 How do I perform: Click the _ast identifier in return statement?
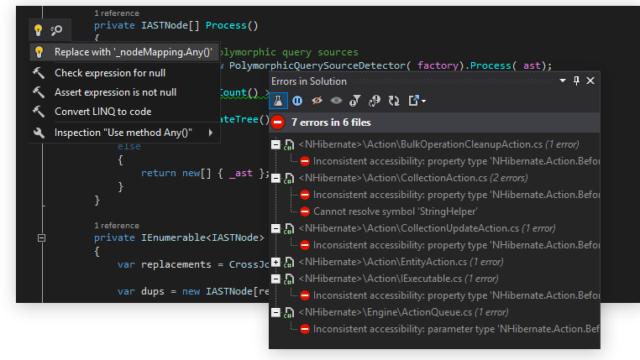point(240,173)
